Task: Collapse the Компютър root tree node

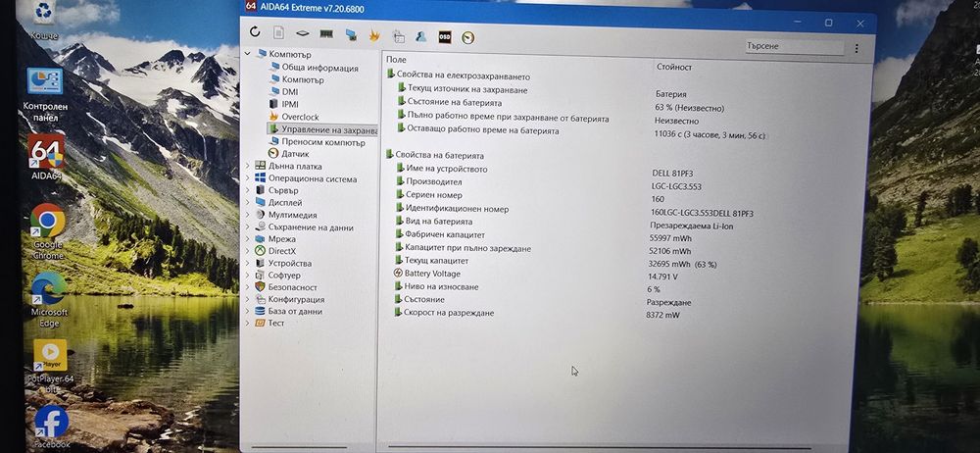Action: 248,54
